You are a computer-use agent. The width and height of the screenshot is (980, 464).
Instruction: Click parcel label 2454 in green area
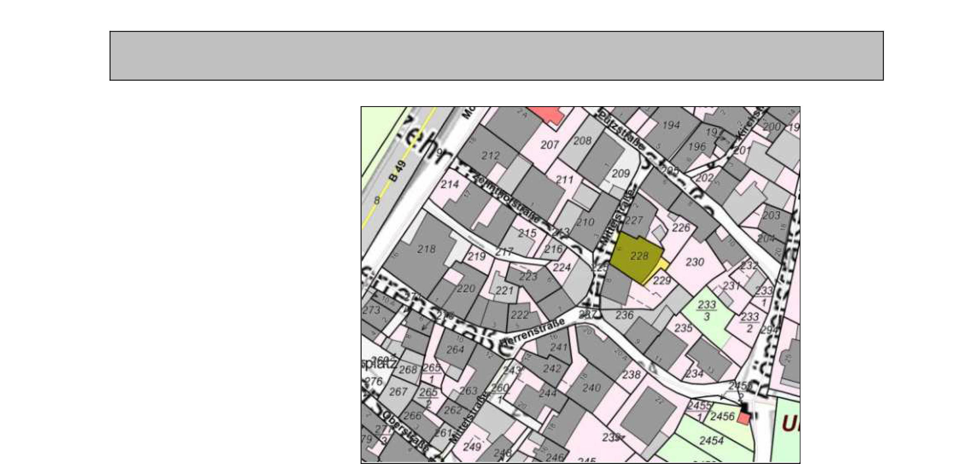point(711,441)
